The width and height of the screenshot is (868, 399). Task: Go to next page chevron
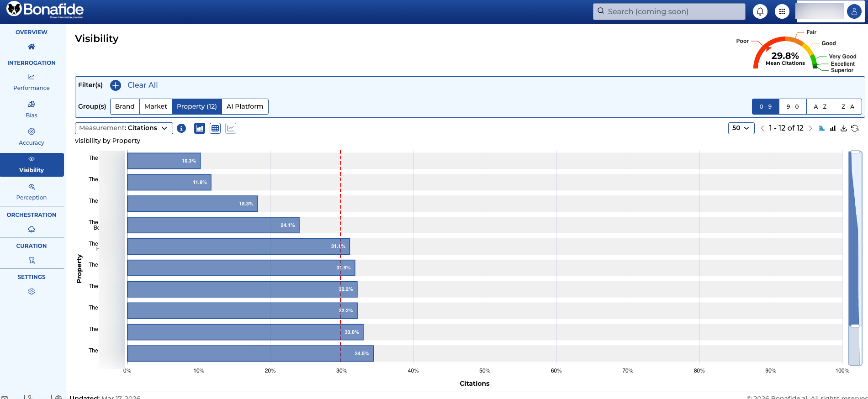pyautogui.click(x=810, y=128)
